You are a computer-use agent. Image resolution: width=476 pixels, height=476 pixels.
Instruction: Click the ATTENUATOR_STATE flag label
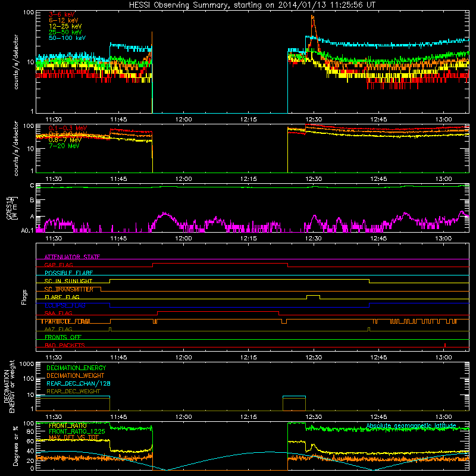72,257
